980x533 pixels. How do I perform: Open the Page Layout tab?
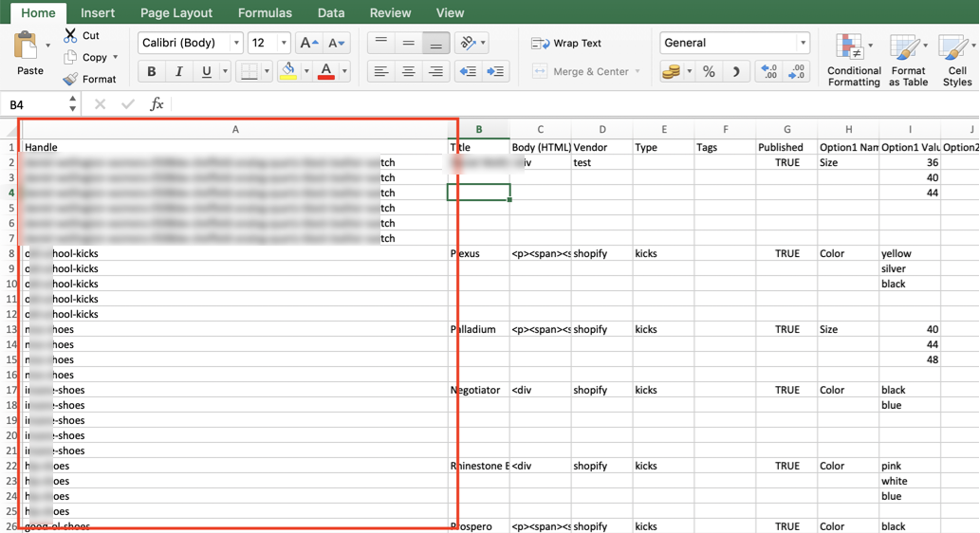coord(176,12)
